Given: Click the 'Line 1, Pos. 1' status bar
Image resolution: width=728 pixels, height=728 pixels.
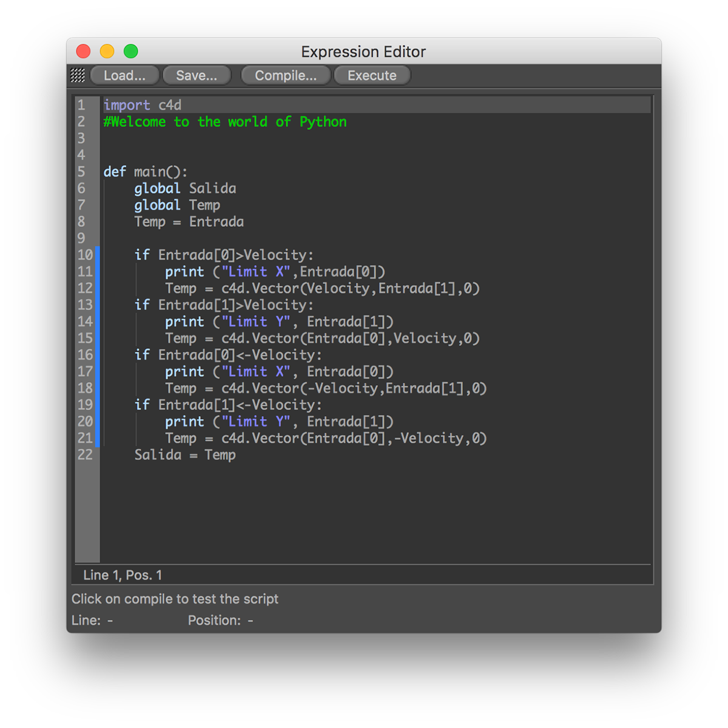Looking at the screenshot, I should (123, 575).
